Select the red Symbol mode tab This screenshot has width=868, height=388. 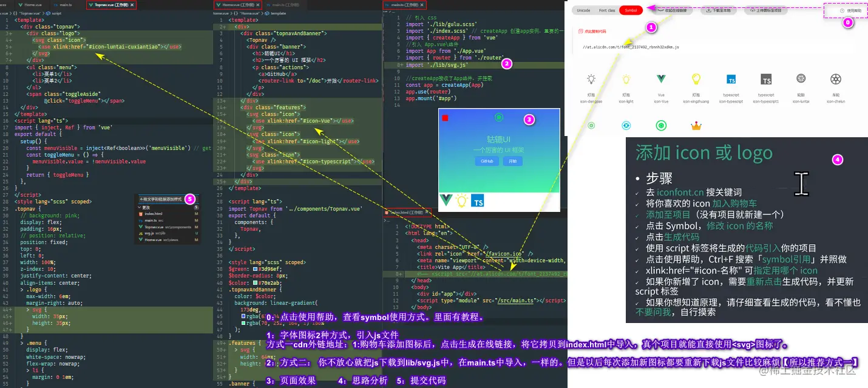click(x=631, y=10)
